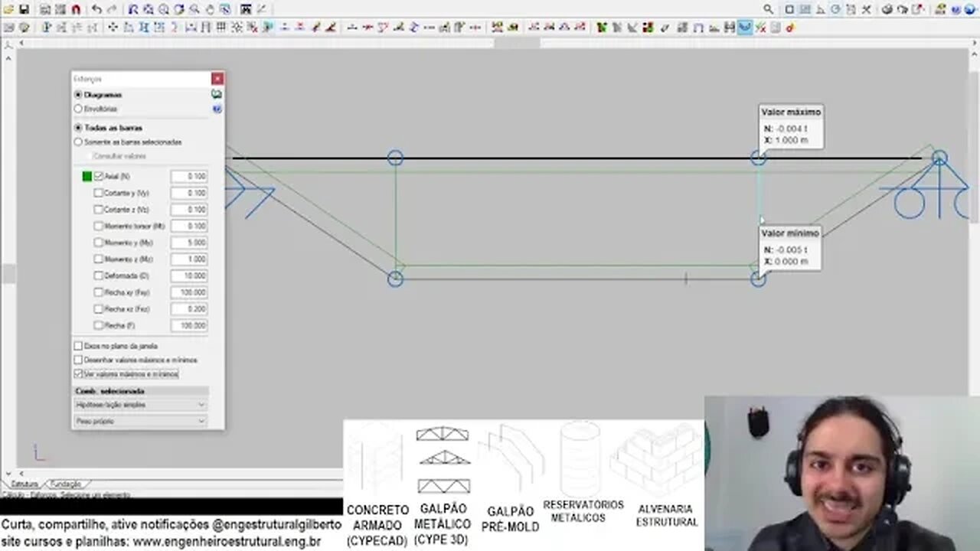Click the save floppy disk icon
This screenshot has width=980, height=551.
[x=24, y=9]
